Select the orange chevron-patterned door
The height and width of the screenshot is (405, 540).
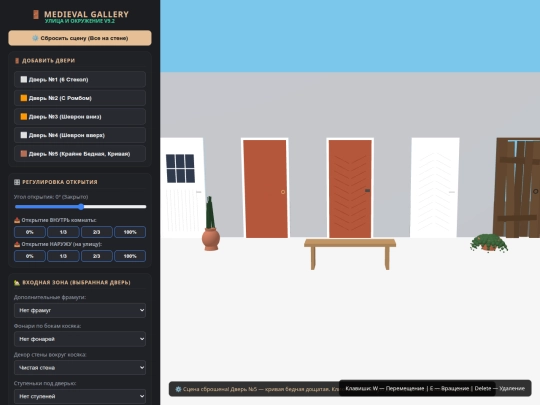350,188
